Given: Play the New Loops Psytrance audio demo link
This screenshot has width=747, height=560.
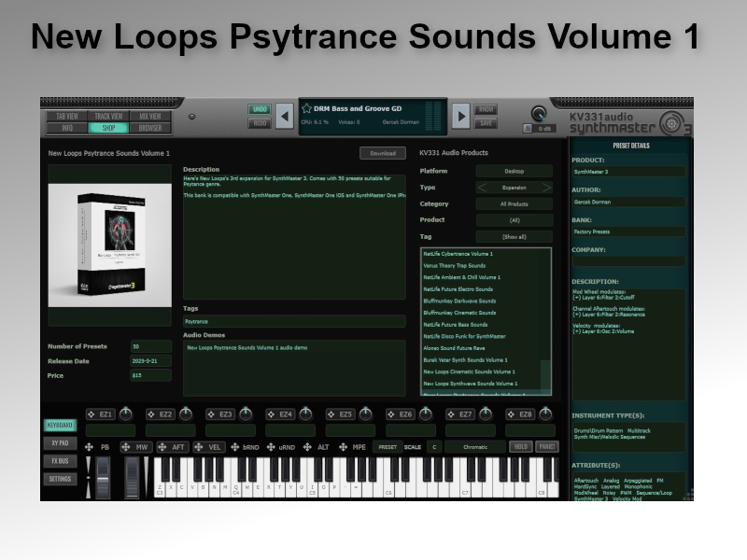Looking at the screenshot, I should [247, 347].
